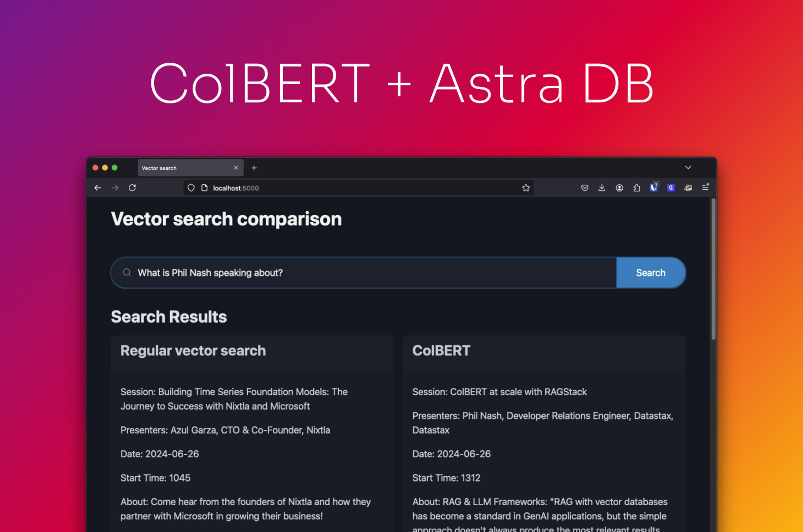The width and height of the screenshot is (803, 532).
Task: Open the Extensions puzzle-piece icon
Action: pyautogui.click(x=637, y=188)
